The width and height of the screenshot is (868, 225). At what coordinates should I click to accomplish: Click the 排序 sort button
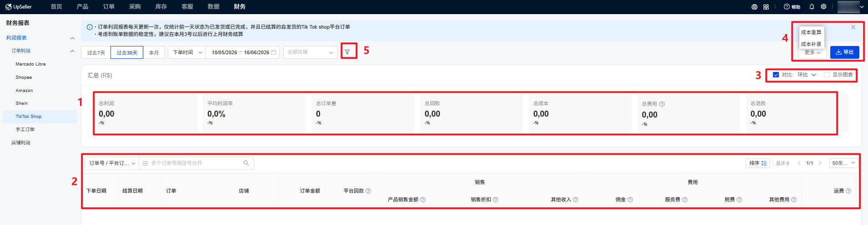pyautogui.click(x=758, y=163)
